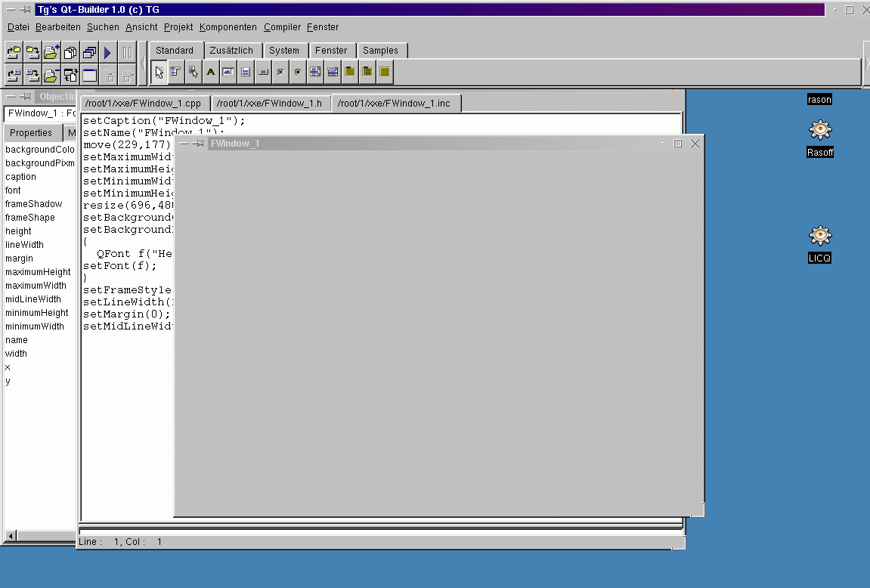
Task: Pick the checkbox component from palette
Action: click(x=280, y=73)
